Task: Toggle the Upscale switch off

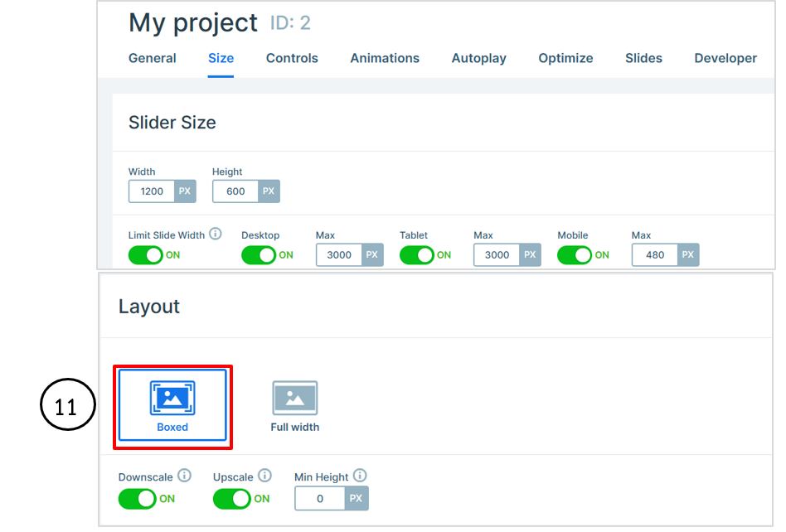Action: [x=232, y=499]
